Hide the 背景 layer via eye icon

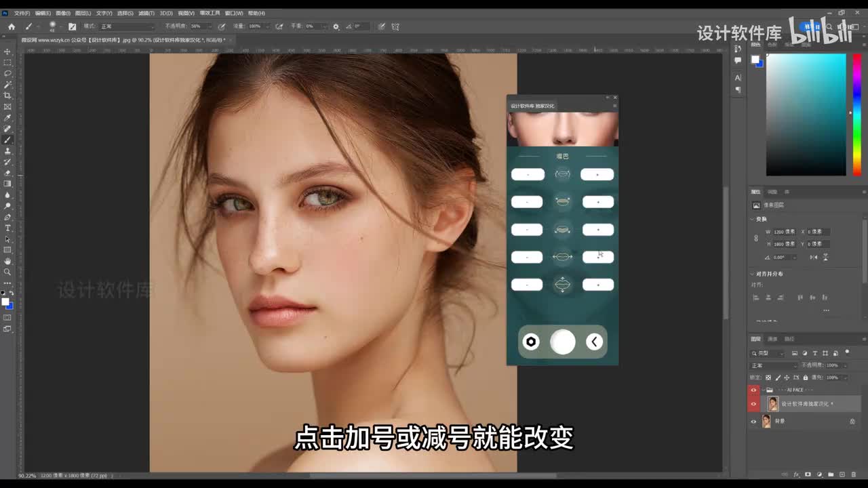(753, 422)
